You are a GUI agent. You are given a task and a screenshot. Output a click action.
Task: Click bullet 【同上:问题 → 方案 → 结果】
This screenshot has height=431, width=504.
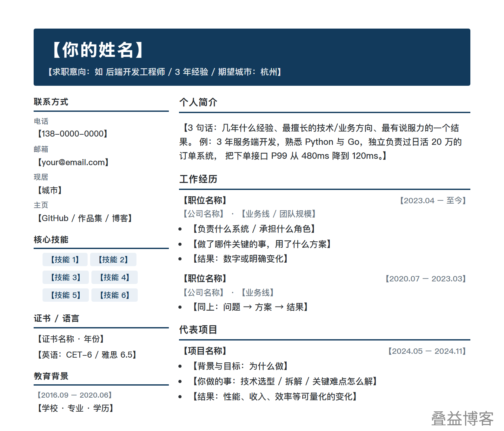(x=251, y=307)
